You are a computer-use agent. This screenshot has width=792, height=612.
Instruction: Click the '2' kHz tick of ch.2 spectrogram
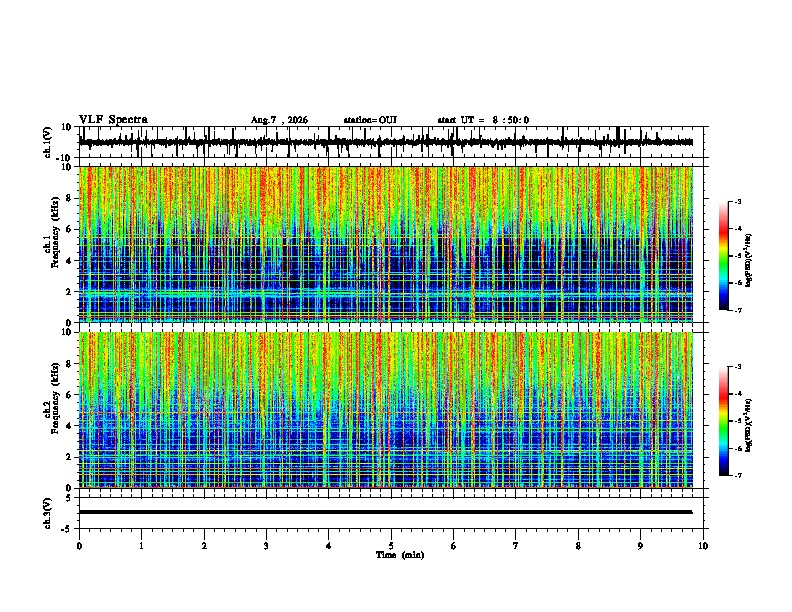[70, 457]
